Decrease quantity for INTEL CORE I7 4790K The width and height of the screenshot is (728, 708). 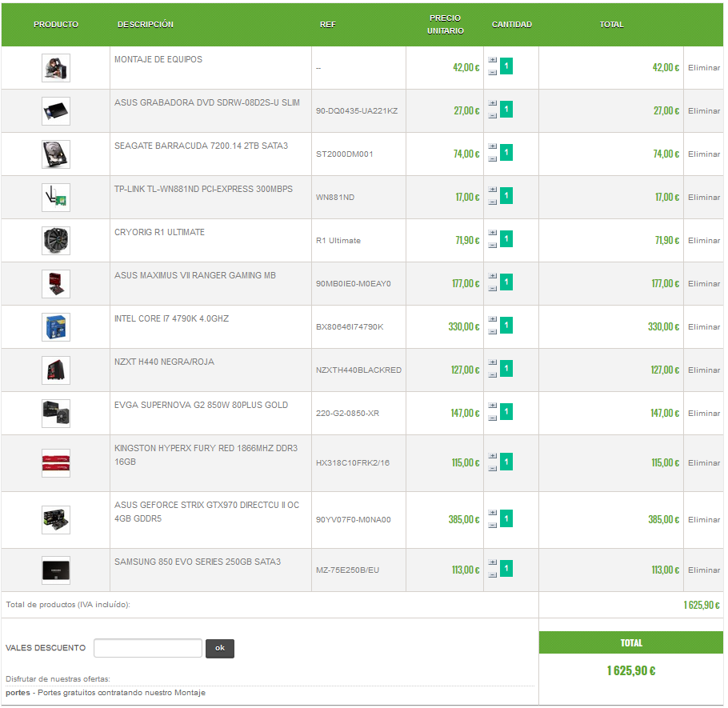[x=493, y=331]
